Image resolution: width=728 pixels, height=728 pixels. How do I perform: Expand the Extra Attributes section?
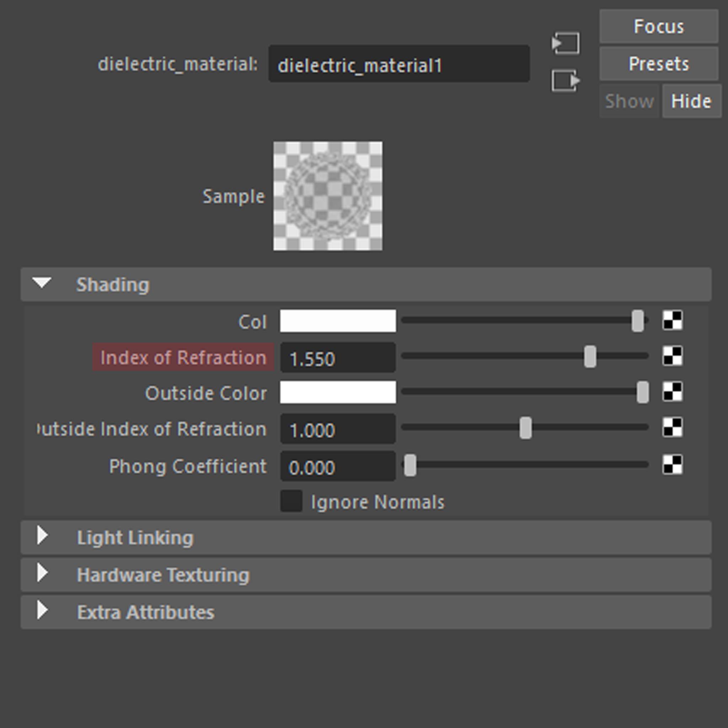tap(42, 611)
